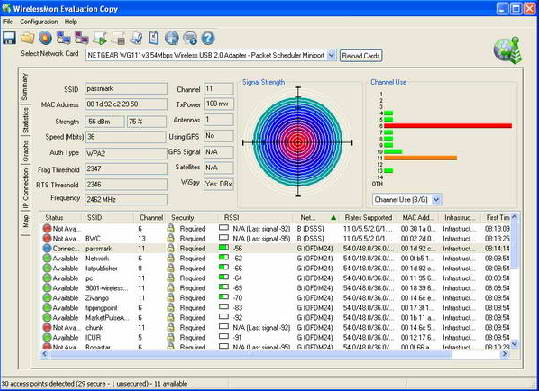The height and width of the screenshot is (391, 539).
Task: Switch to the Graphs side tab
Action: [x=25, y=151]
